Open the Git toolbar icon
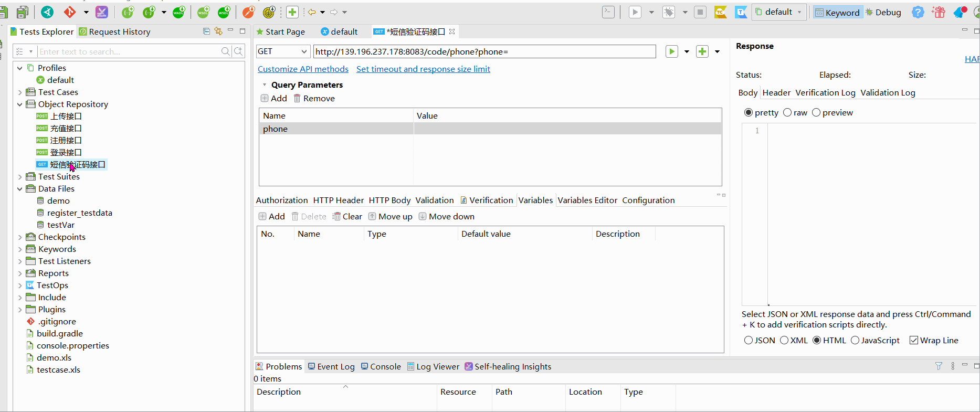This screenshot has width=980, height=412. pos(69,12)
